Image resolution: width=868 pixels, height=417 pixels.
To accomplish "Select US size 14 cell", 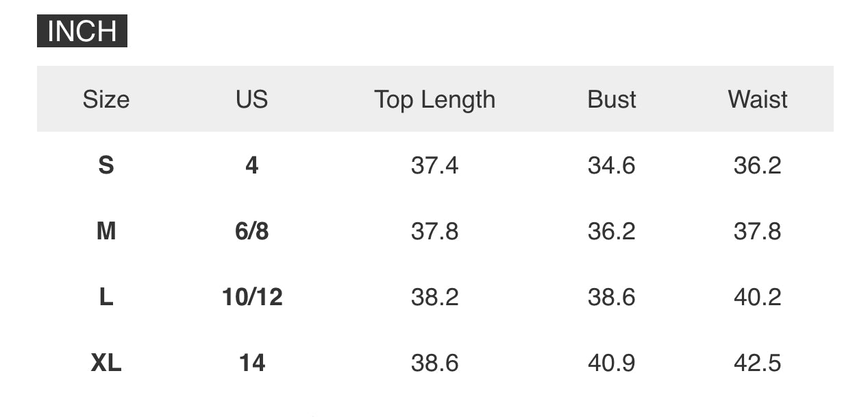I will pos(251,363).
